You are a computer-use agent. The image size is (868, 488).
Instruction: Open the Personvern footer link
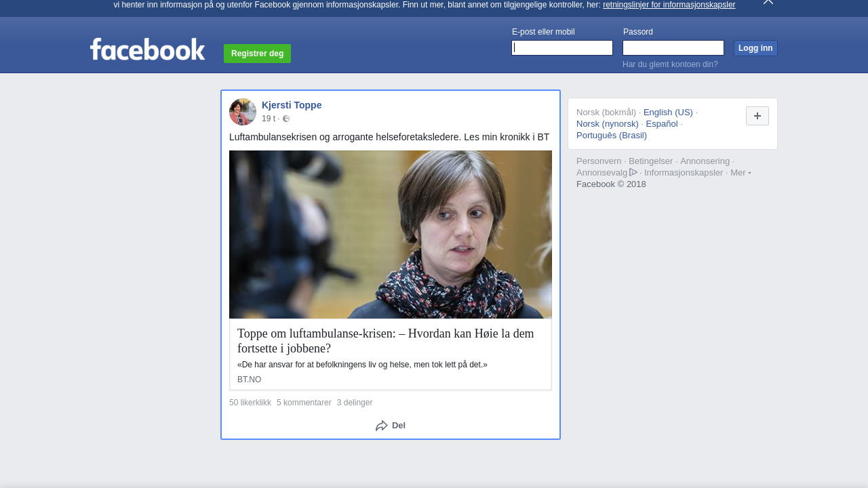(x=599, y=161)
